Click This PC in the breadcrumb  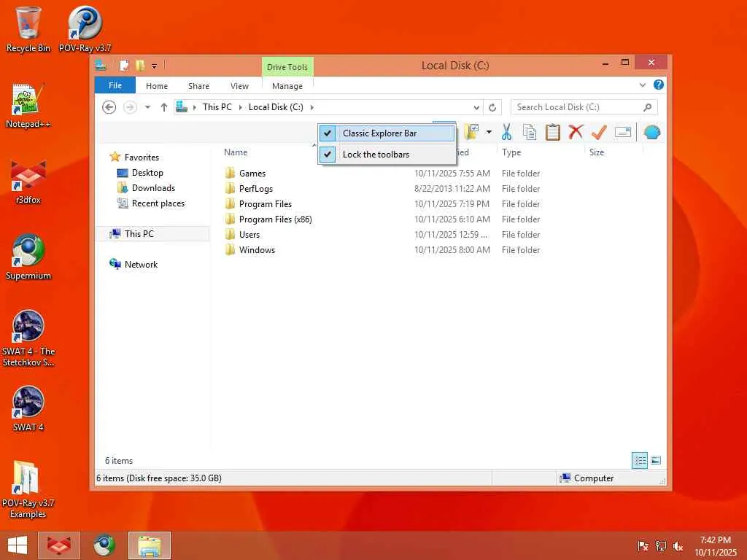pos(217,107)
